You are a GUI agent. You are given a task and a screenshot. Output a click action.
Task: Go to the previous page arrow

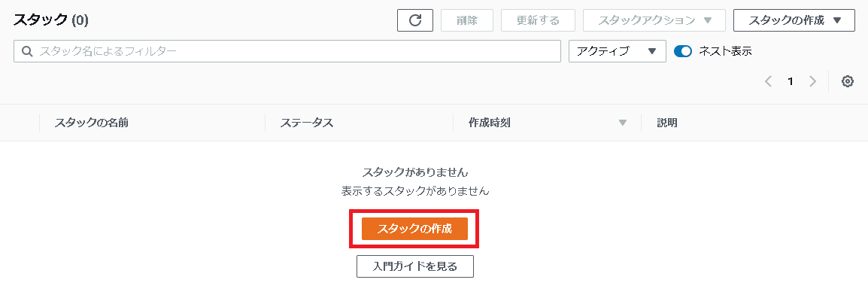(x=769, y=81)
